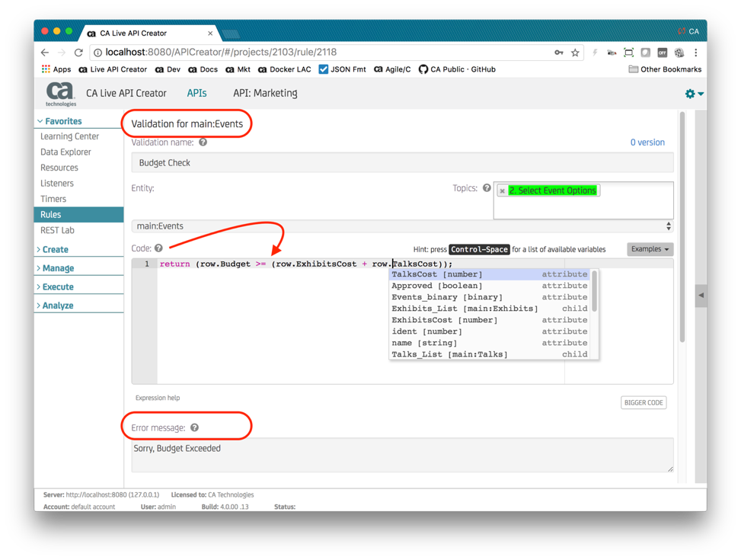
Task: Open the Docs bookmark
Action: [x=203, y=69]
